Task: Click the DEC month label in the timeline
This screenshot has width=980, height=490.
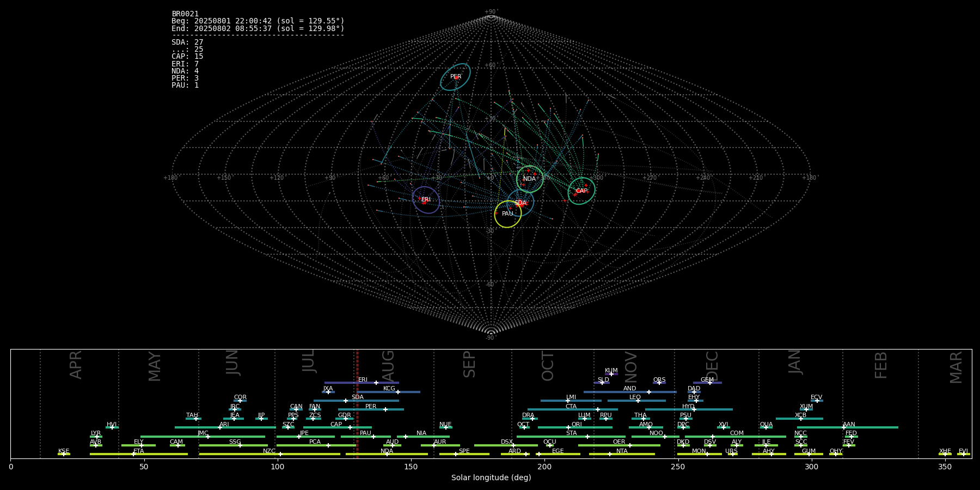Action: 712,366
